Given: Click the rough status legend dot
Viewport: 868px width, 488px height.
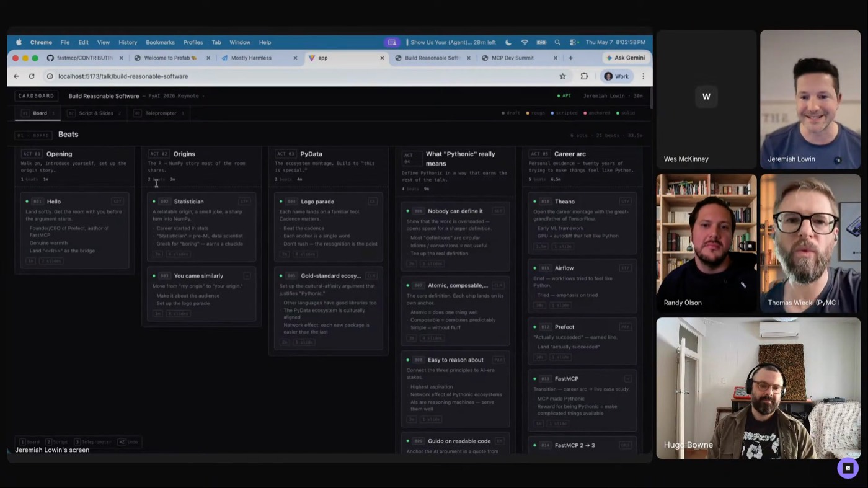Looking at the screenshot, I should point(528,113).
